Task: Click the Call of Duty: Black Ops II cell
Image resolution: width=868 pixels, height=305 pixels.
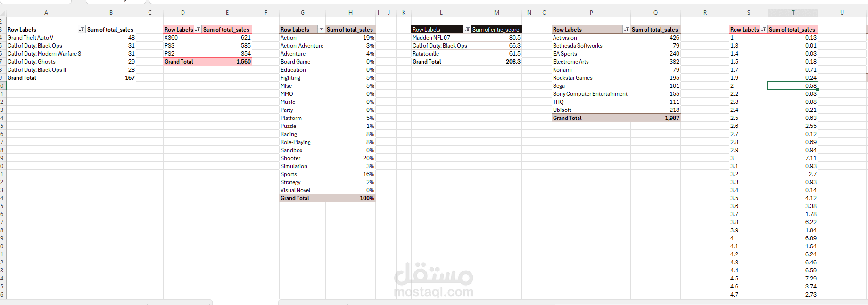Action: point(46,70)
